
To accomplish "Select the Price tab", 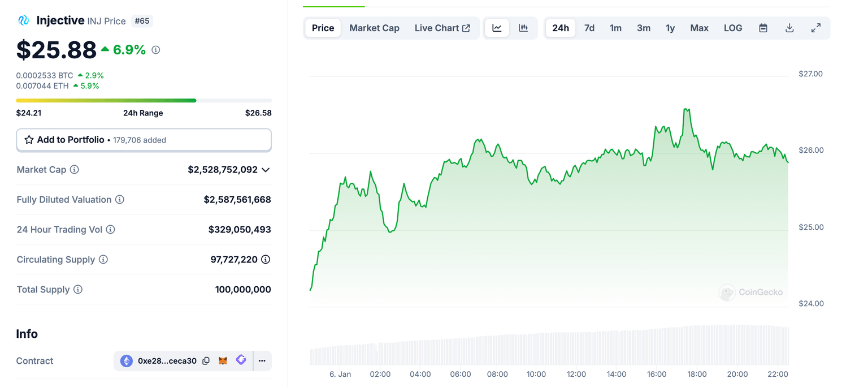I will tap(323, 28).
